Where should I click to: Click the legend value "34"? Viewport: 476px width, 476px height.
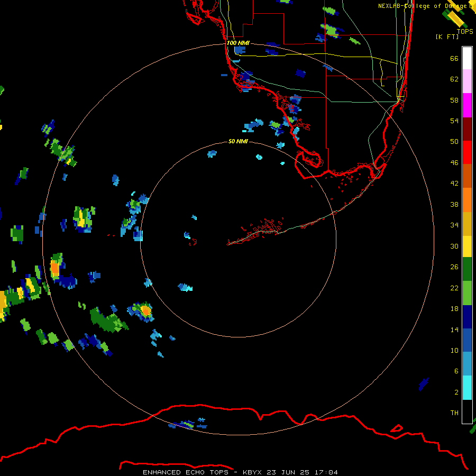point(454,225)
